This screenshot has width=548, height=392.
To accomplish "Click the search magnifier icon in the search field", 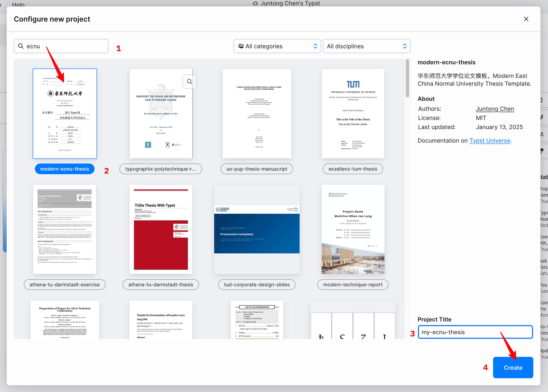I will pyautogui.click(x=21, y=46).
